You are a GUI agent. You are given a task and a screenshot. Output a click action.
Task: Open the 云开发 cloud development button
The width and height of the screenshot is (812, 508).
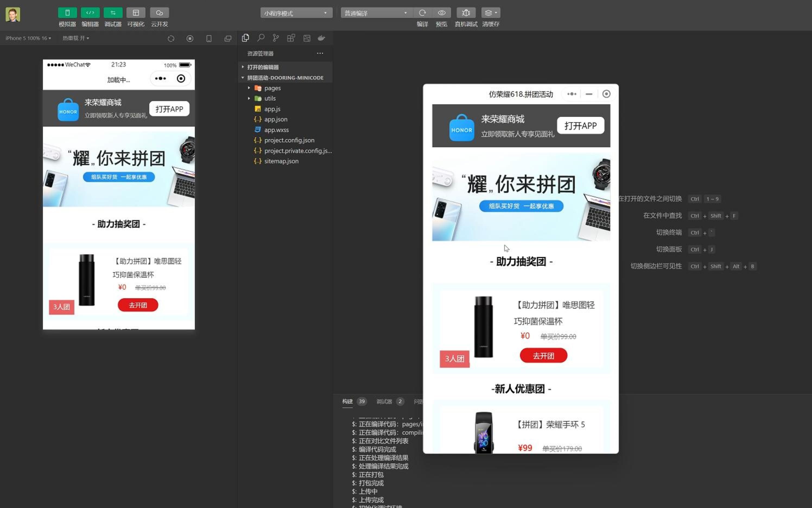[x=159, y=13]
